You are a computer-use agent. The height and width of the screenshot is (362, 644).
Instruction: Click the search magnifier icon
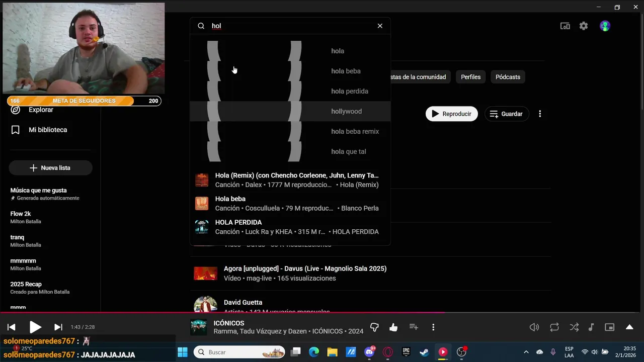point(201,26)
